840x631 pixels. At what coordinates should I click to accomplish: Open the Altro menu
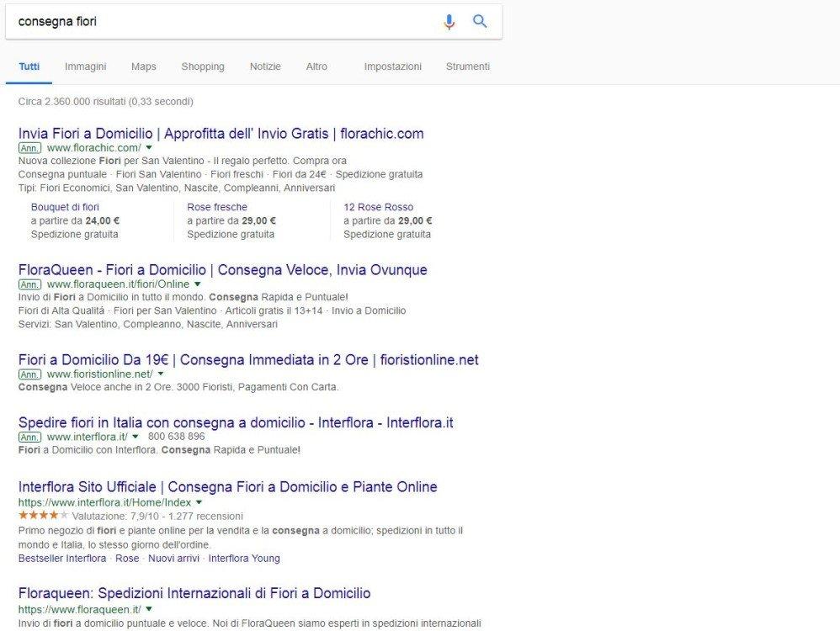[316, 66]
